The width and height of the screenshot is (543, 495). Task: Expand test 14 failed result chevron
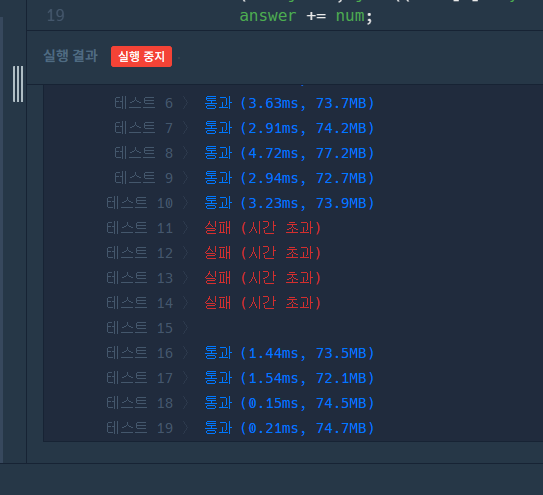(x=186, y=303)
